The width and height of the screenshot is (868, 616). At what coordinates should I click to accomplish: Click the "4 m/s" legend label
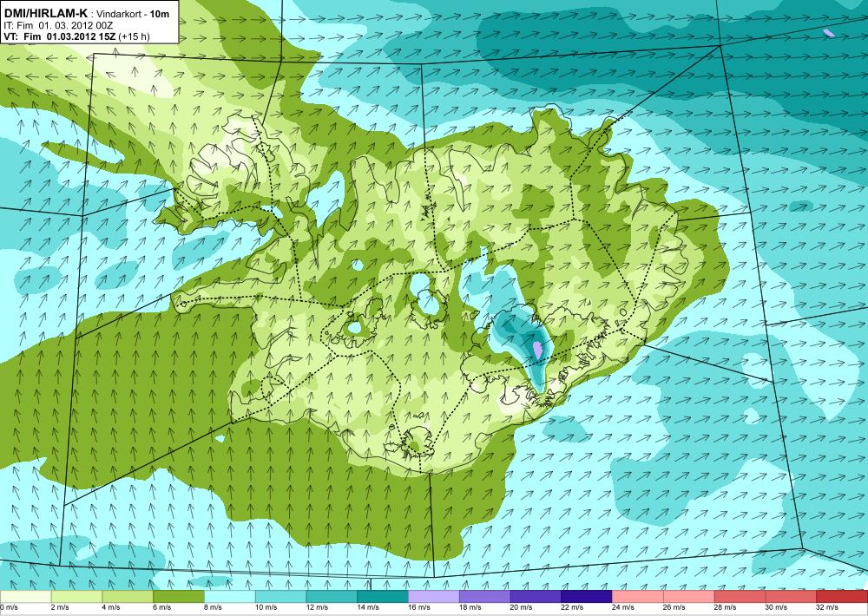tap(111, 607)
